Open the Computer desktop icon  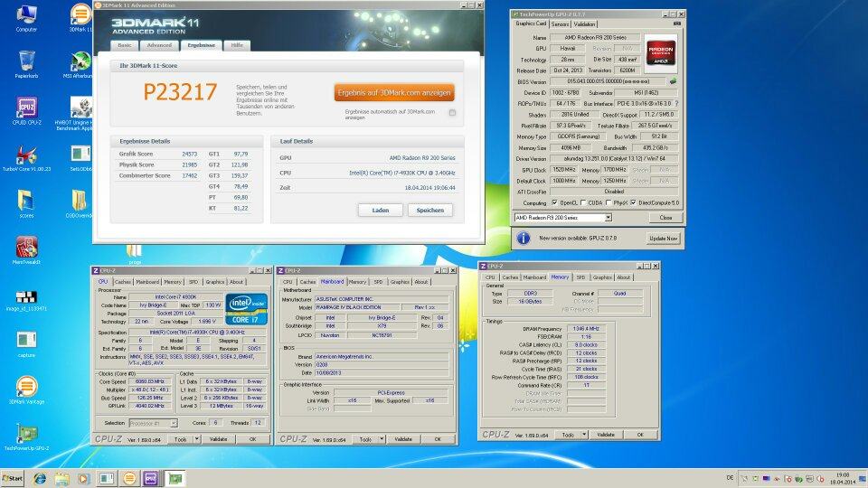pos(26,18)
